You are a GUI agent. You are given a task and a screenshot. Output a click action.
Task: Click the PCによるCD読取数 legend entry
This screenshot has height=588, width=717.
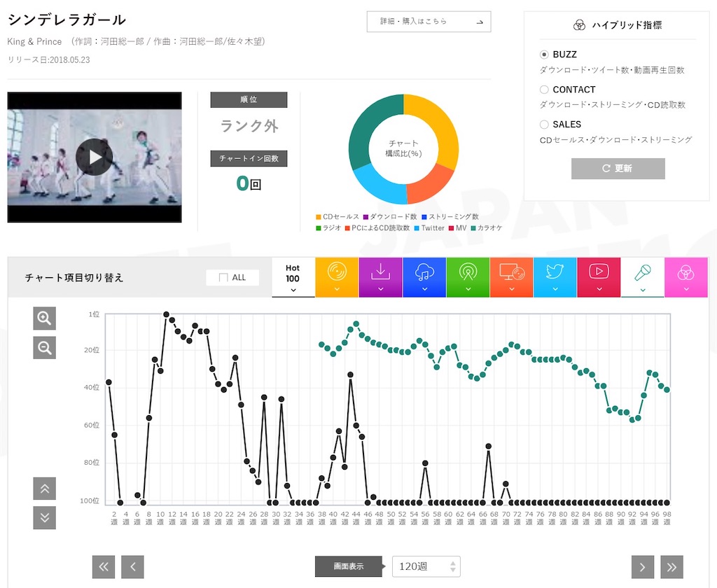pos(377,227)
